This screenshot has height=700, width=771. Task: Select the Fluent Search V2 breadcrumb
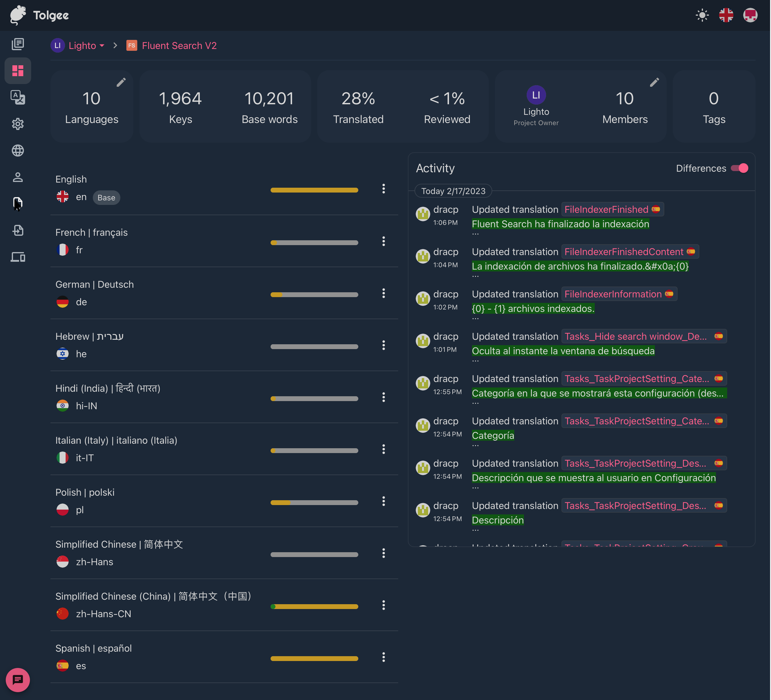[179, 46]
